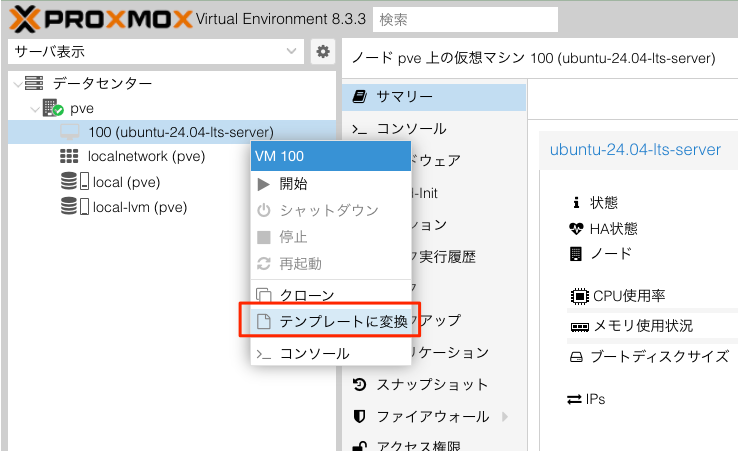Screen dimensions: 738x451
Task: Click the memory icon beside メモリ使用状況
Action: coord(579,327)
